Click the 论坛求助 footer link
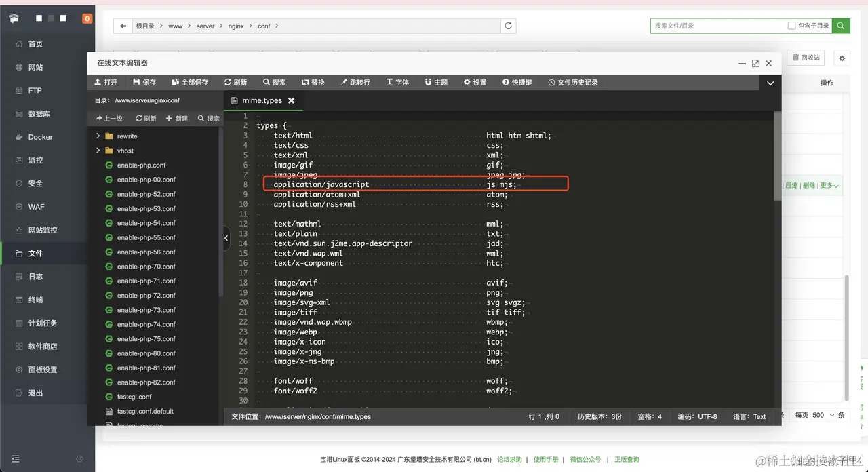The width and height of the screenshot is (868, 472). [x=509, y=459]
